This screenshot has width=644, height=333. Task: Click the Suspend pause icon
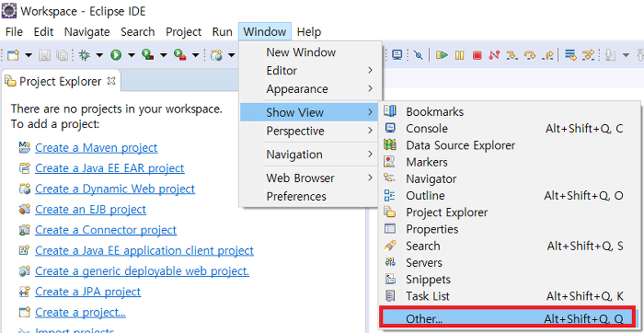(x=460, y=55)
